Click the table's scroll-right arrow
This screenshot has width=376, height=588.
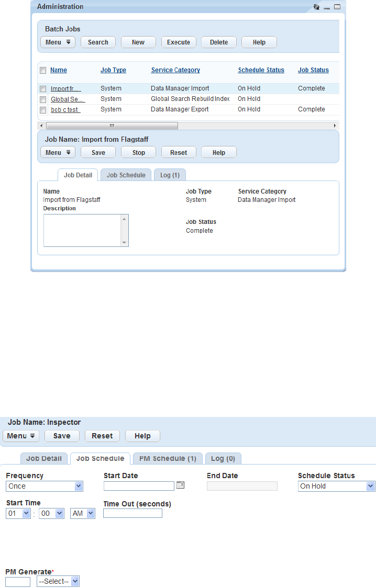335,126
